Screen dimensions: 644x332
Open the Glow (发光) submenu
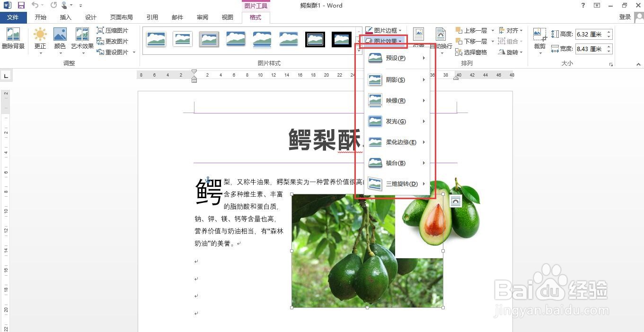[397, 122]
